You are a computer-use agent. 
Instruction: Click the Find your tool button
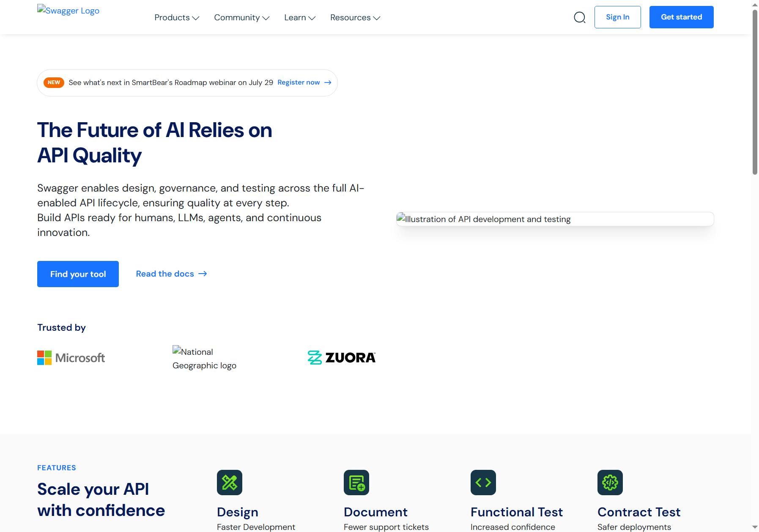(78, 274)
